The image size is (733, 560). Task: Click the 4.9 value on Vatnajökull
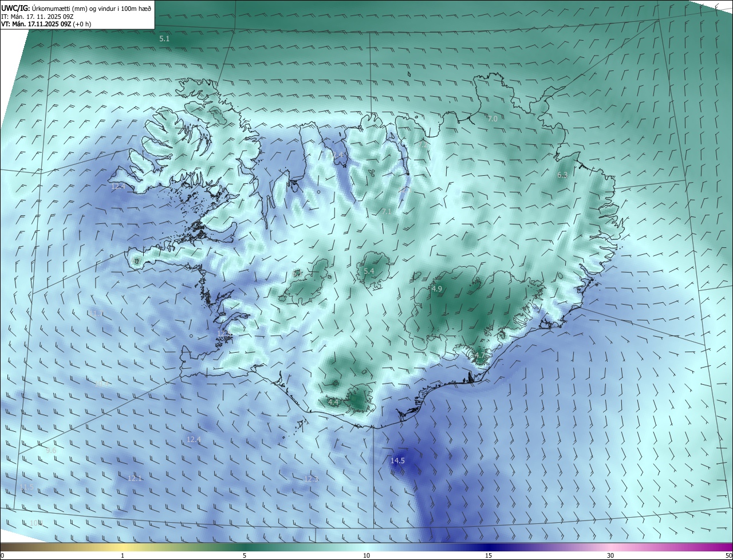[x=437, y=289]
